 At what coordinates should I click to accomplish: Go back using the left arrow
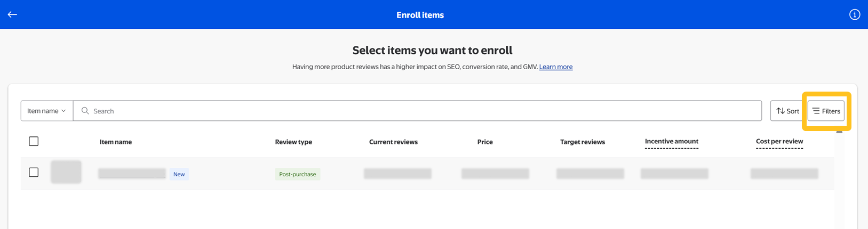tap(12, 15)
